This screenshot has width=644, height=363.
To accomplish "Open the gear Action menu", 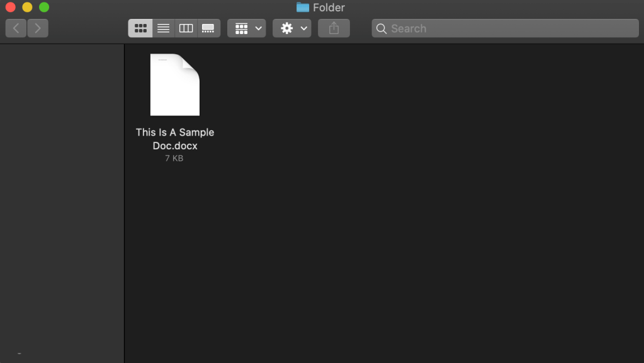I will pyautogui.click(x=292, y=28).
